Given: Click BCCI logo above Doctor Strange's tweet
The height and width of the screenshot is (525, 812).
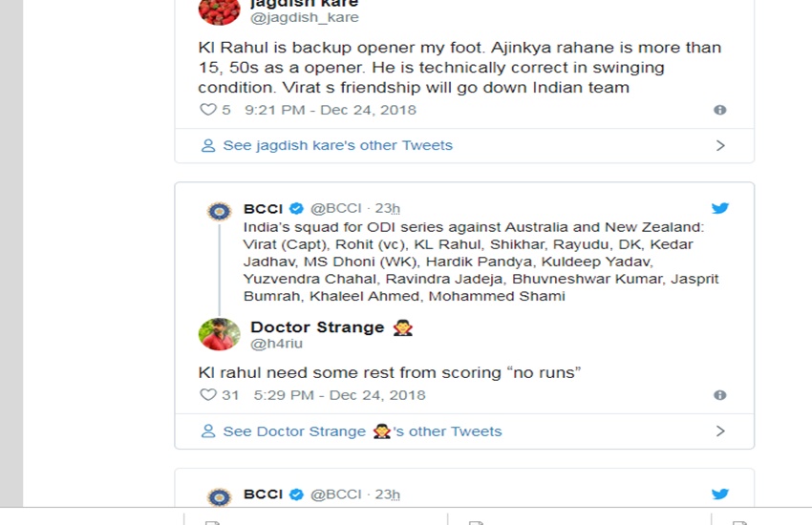Looking at the screenshot, I should point(220,210).
